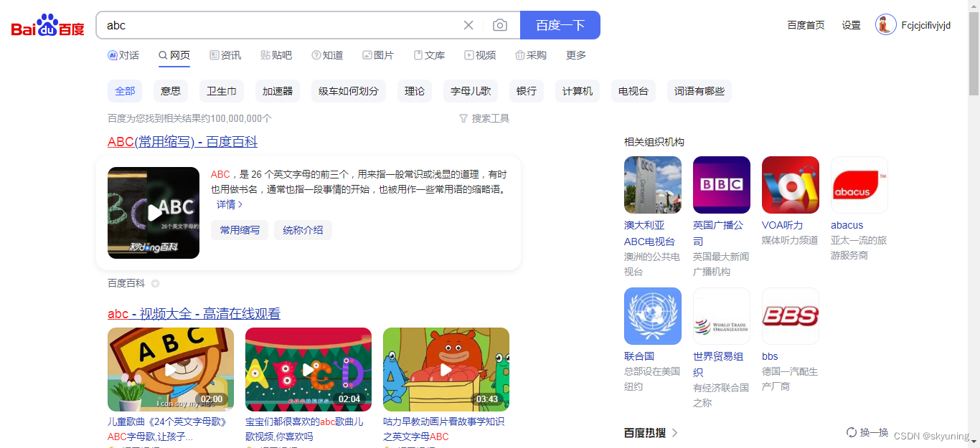Switch to 文库 tab

429,55
